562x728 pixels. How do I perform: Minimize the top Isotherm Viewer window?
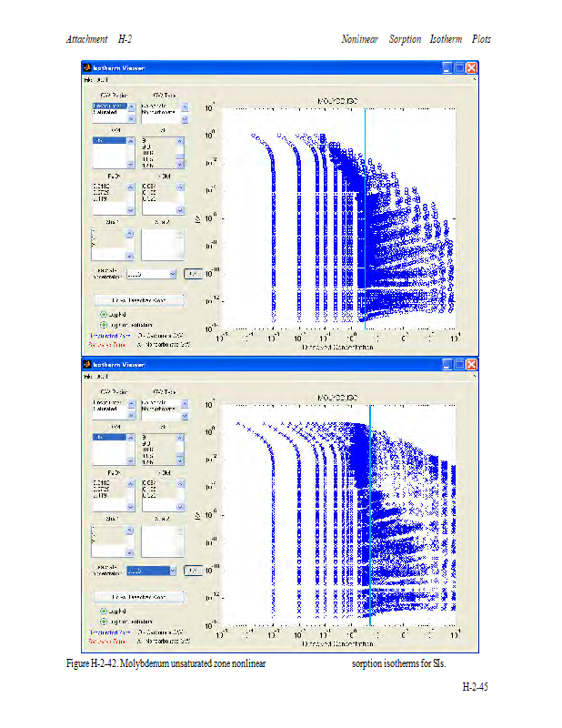point(448,68)
